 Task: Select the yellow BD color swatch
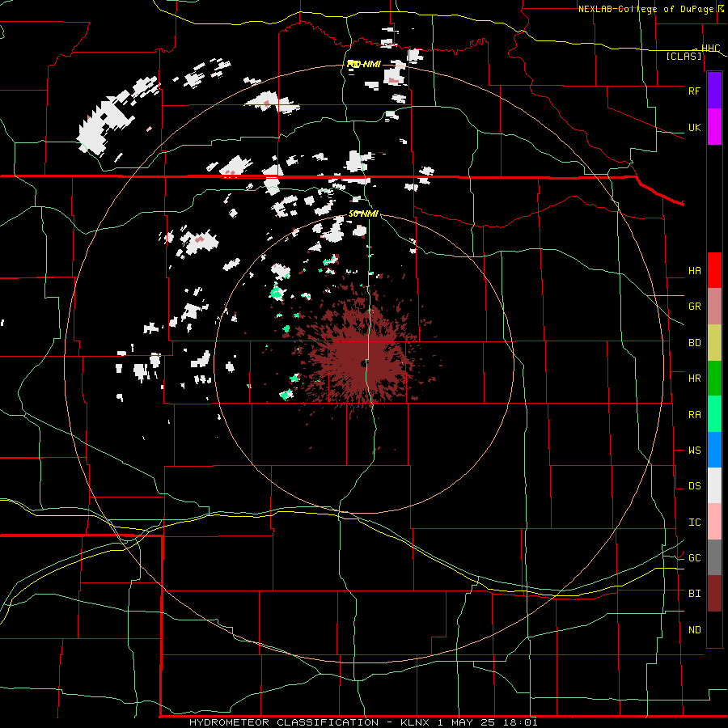714,342
